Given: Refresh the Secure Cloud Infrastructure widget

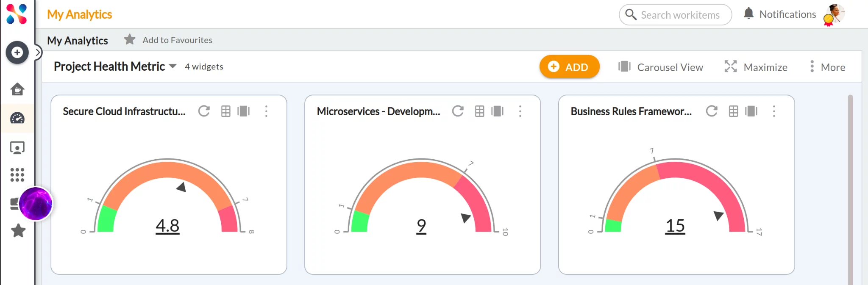Looking at the screenshot, I should [204, 111].
